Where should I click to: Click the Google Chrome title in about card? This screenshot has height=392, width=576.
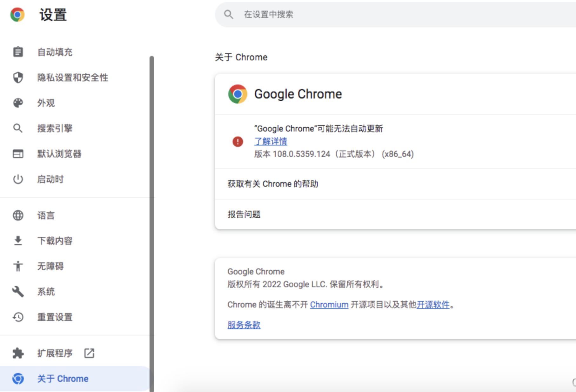[298, 94]
